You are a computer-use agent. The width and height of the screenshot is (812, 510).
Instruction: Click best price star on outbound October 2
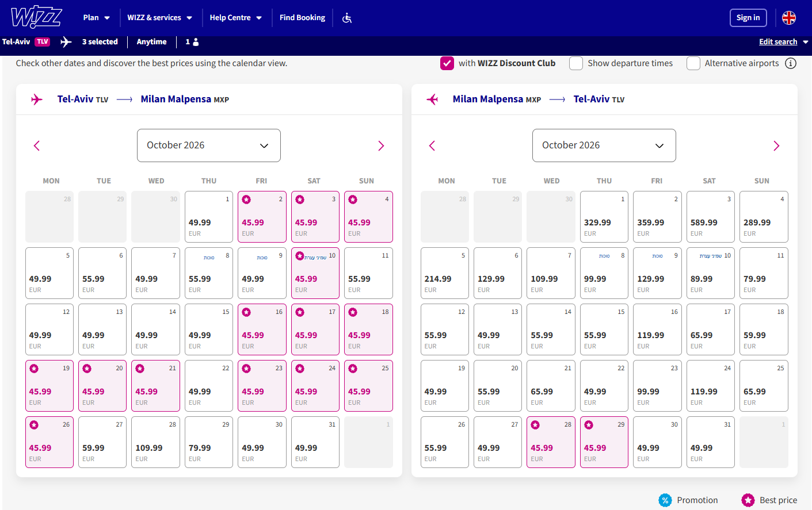(x=246, y=200)
